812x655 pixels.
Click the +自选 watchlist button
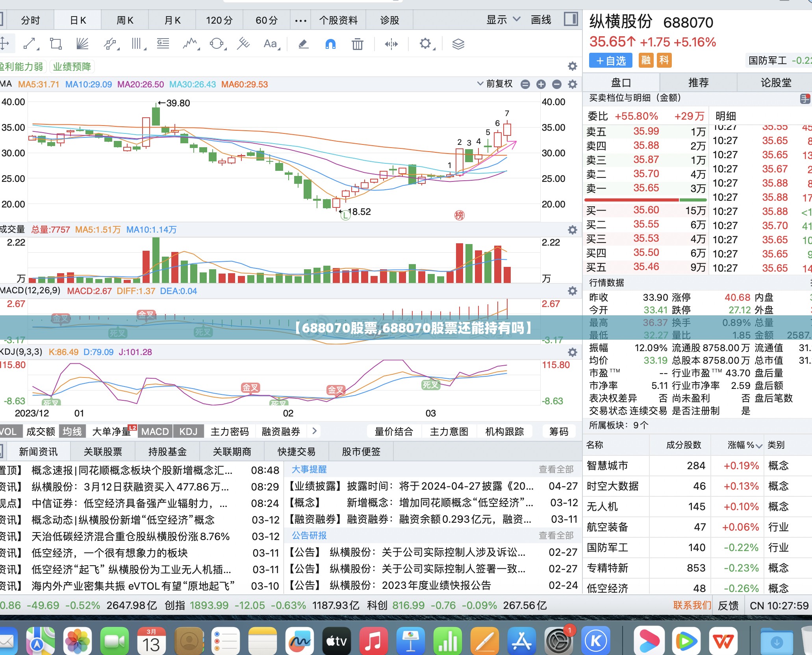coord(611,61)
